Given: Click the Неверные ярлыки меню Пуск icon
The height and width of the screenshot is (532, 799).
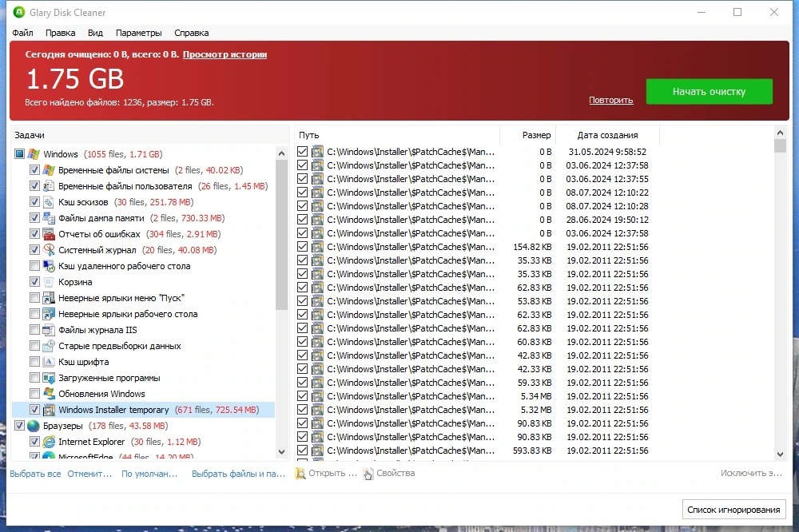Looking at the screenshot, I should pos(49,298).
